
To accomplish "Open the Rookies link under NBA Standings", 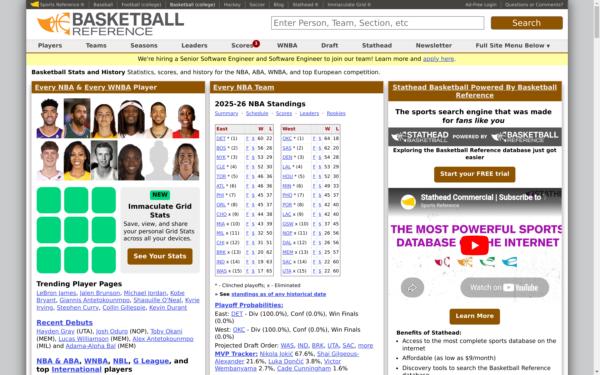I will (336, 113).
